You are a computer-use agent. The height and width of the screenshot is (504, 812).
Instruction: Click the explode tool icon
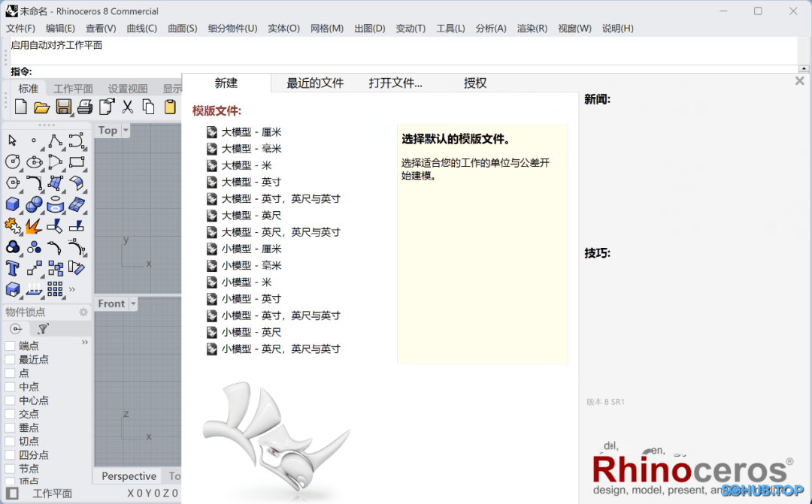coord(34,225)
